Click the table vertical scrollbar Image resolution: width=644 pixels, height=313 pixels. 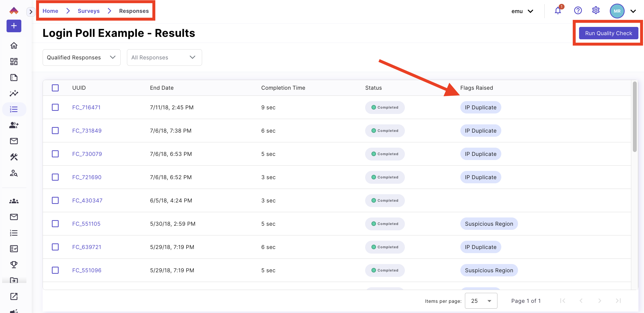click(635, 117)
